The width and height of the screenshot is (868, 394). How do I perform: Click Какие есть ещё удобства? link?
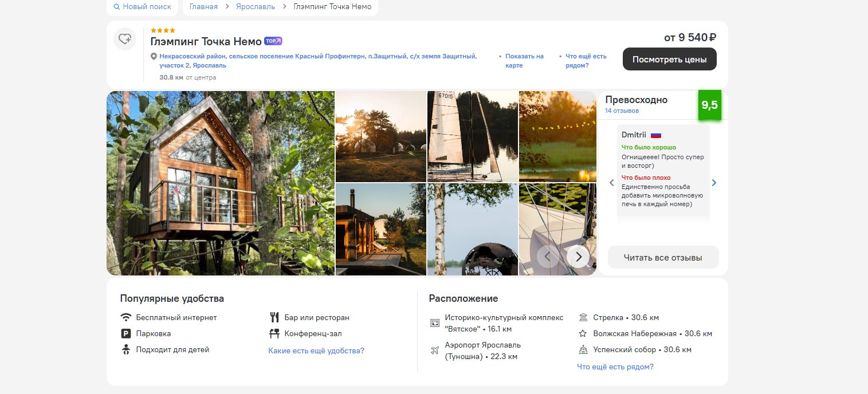click(x=316, y=350)
